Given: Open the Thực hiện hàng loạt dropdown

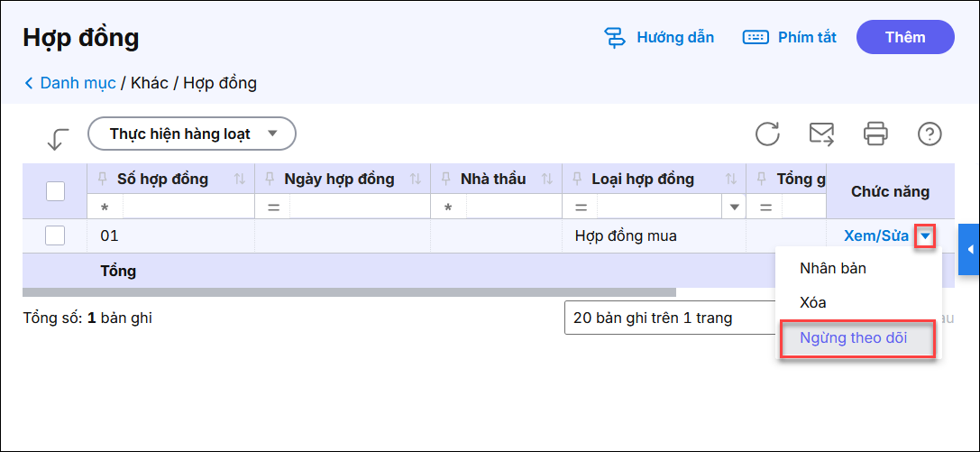Looking at the screenshot, I should tap(191, 134).
